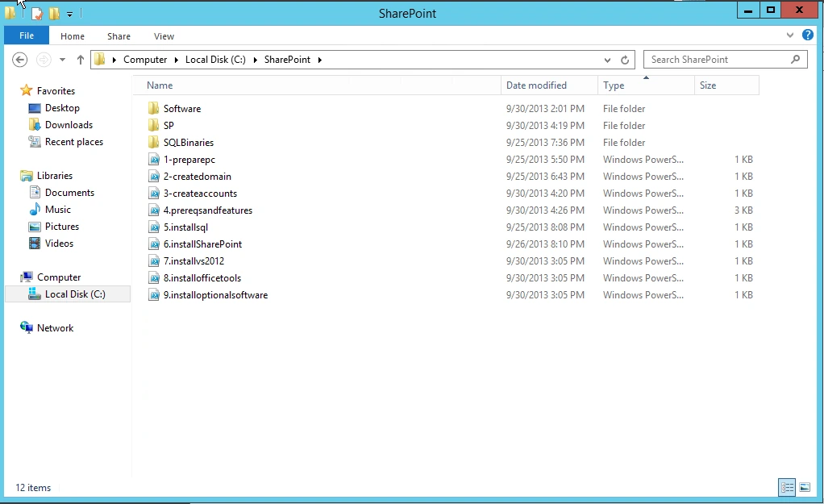Open the address bar history dropdown
This screenshot has width=824, height=504.
pyautogui.click(x=607, y=60)
